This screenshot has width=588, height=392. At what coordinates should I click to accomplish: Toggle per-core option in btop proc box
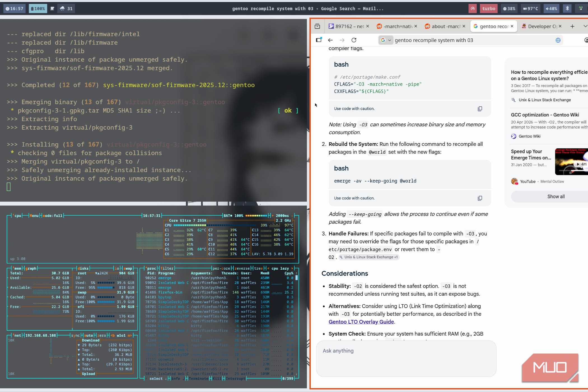pos(221,268)
